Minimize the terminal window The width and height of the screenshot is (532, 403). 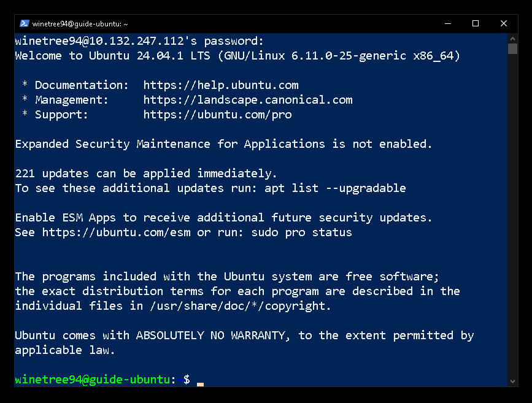[448, 23]
